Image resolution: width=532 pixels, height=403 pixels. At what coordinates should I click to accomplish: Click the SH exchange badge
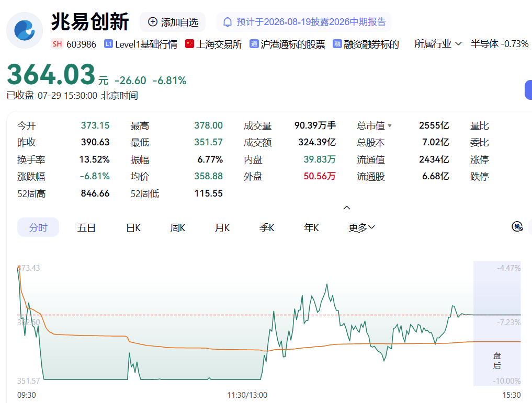tap(57, 44)
